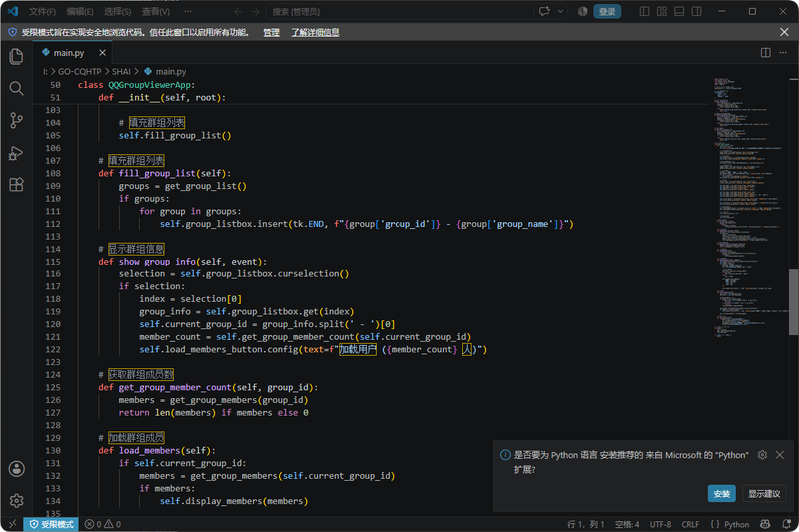
Task: Show more menus via the ellipsis
Action: [x=188, y=11]
